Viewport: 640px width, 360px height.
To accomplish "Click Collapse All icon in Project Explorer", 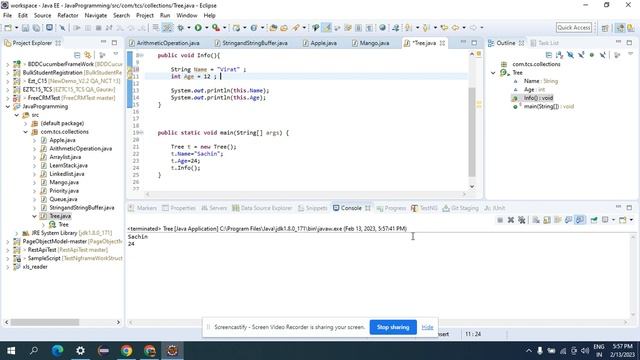I will [x=77, y=55].
